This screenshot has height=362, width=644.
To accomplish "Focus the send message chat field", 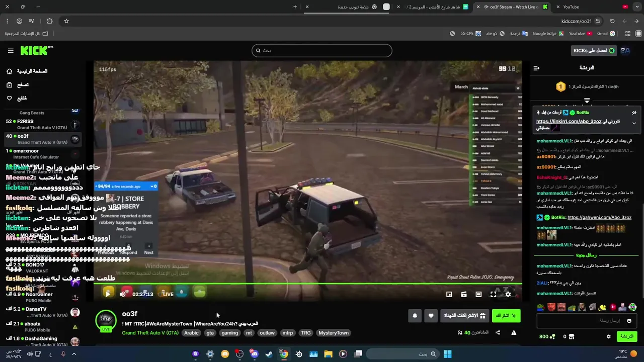I will coord(586,321).
